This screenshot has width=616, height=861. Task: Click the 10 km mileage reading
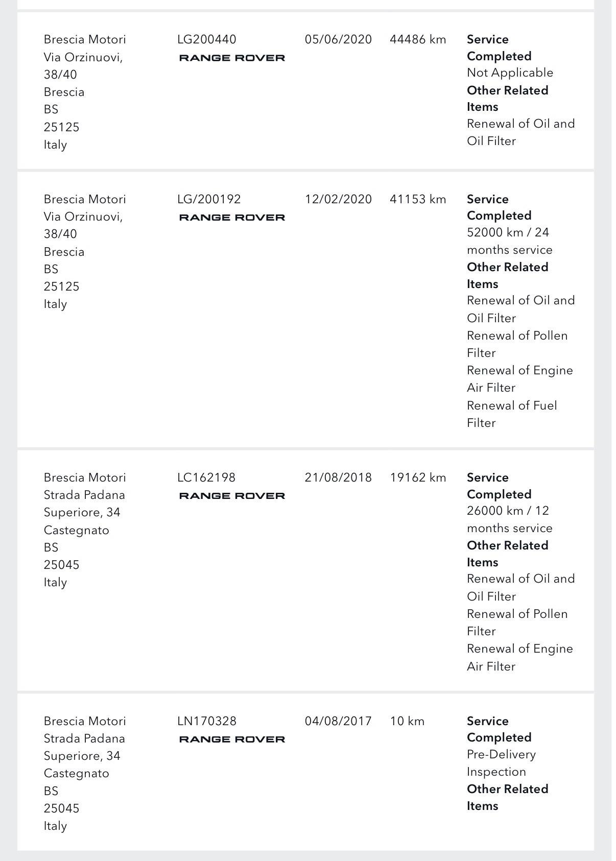click(x=407, y=721)
